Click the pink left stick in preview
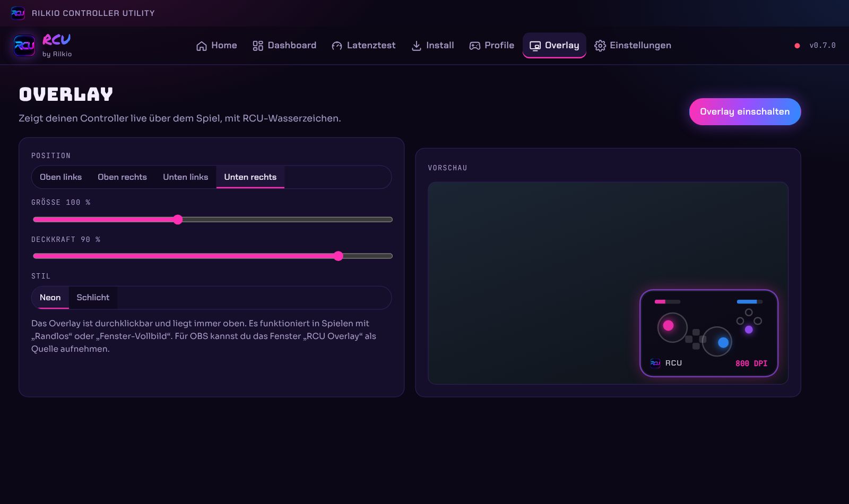849x504 pixels. [x=669, y=326]
